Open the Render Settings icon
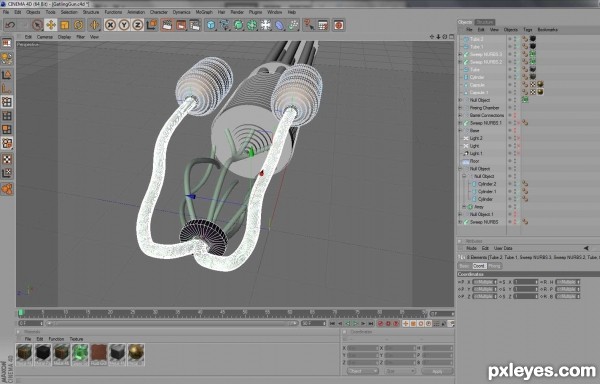 (195, 25)
